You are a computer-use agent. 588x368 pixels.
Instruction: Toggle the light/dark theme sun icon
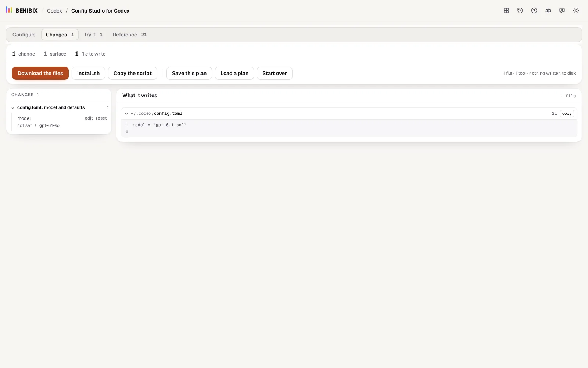576,11
